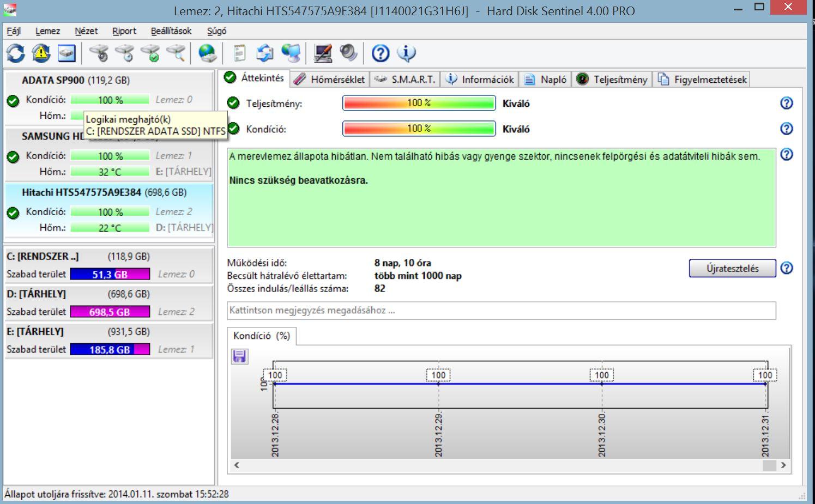This screenshot has height=504, width=815.
Task: Click Hard Disk Sentinel icon in title bar
Action: 10,10
